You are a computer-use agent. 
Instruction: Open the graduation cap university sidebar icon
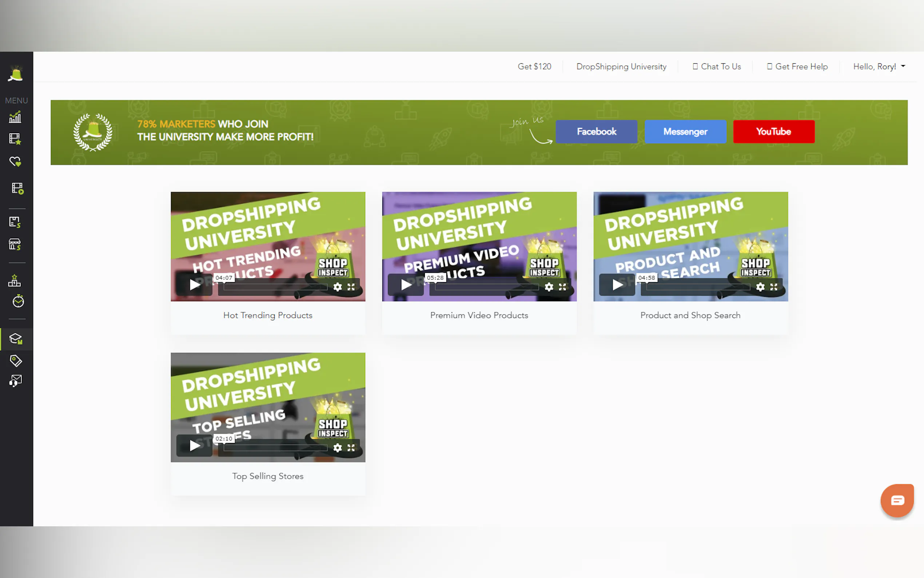point(16,339)
